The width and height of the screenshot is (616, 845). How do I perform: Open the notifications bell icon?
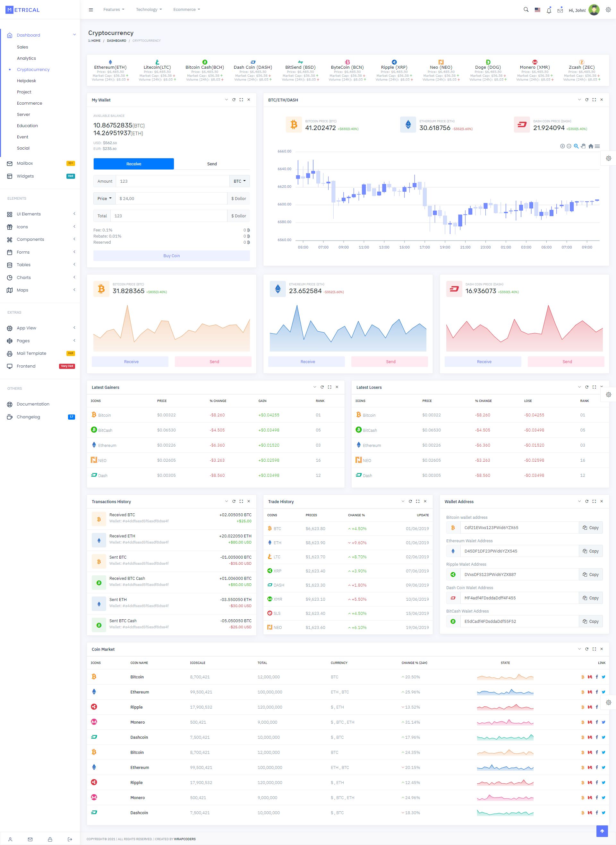pos(549,11)
